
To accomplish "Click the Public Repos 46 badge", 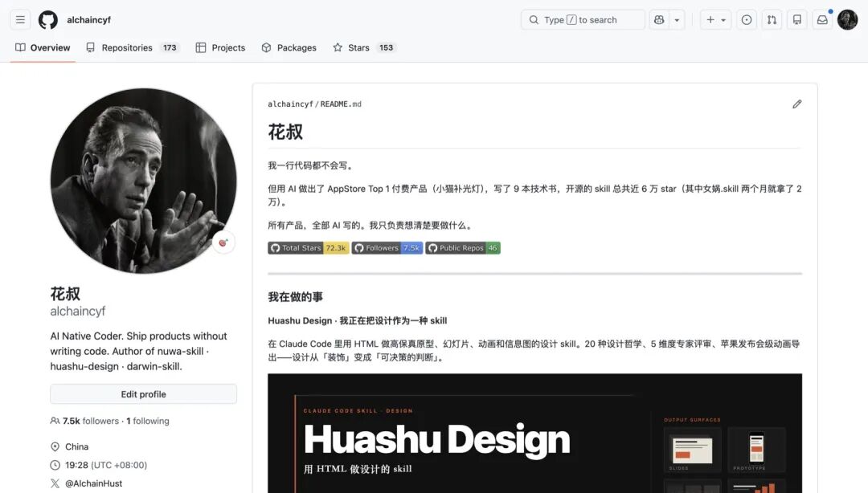I will point(463,248).
